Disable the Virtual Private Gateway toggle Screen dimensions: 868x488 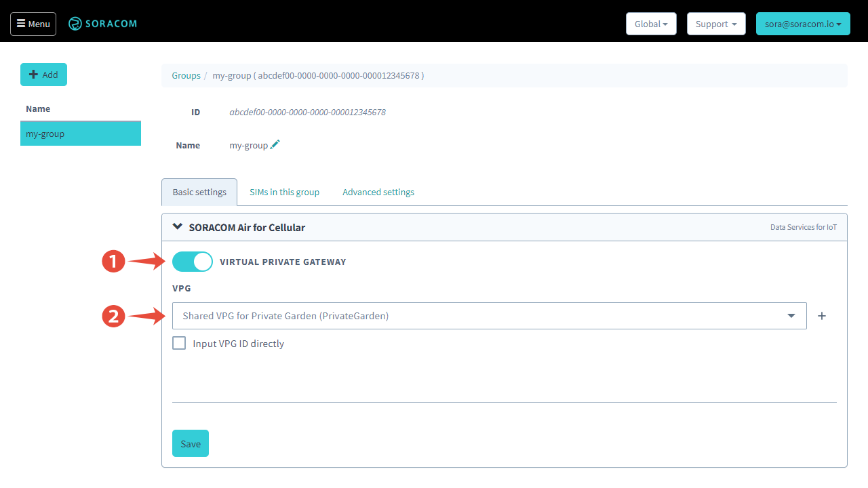pyautogui.click(x=192, y=261)
